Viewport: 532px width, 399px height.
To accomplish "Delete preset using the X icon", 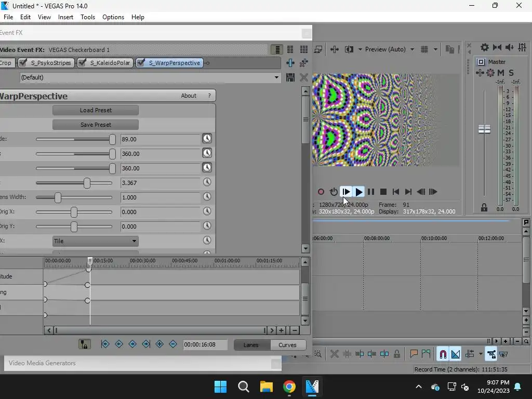I will coord(304,77).
